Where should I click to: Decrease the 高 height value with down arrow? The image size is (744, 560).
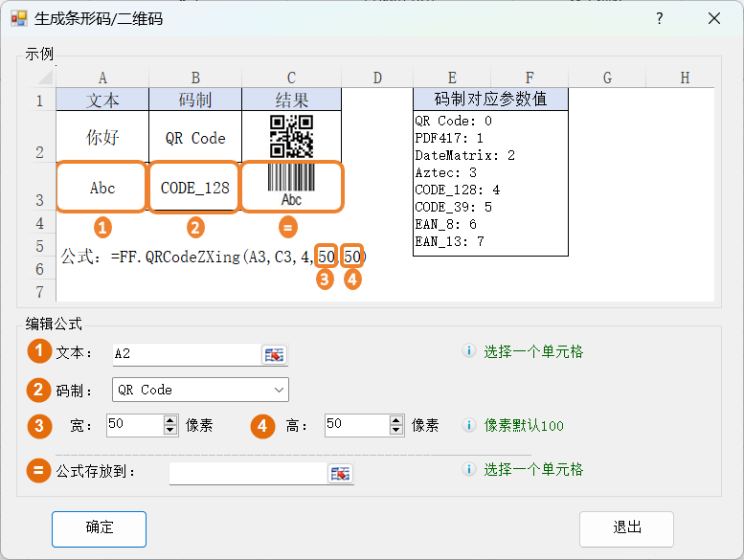pyautogui.click(x=396, y=431)
